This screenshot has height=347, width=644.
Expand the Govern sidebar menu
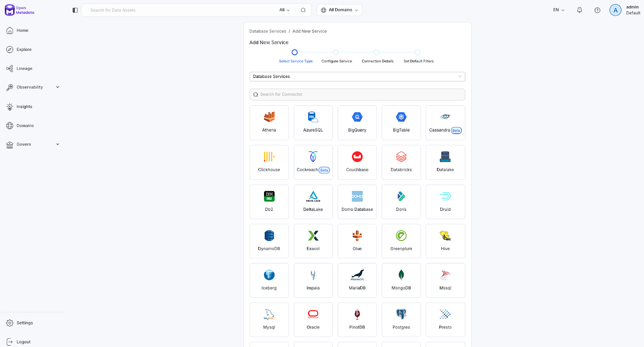click(33, 144)
